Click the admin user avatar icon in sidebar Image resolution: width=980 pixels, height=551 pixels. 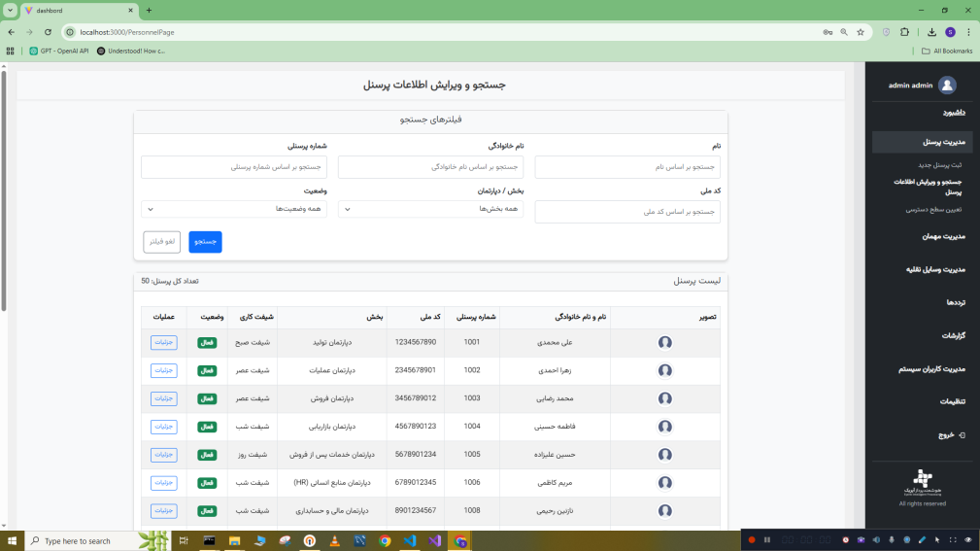pyautogui.click(x=947, y=86)
